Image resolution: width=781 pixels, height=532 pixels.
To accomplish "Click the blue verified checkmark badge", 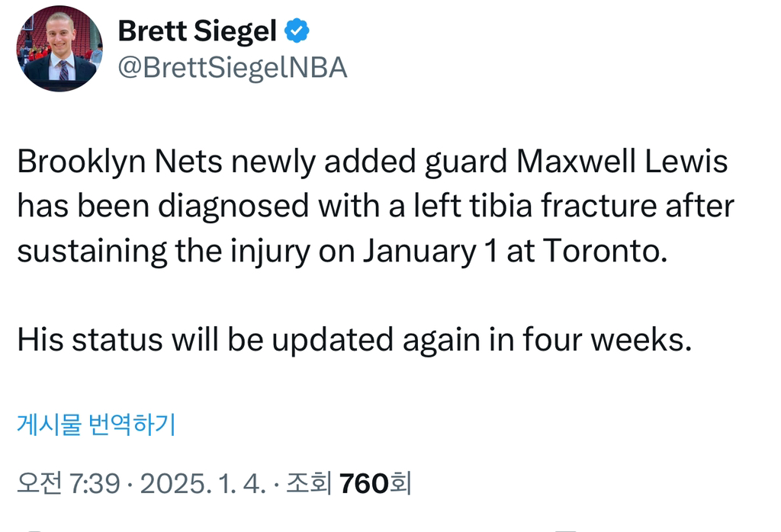I will (297, 31).
